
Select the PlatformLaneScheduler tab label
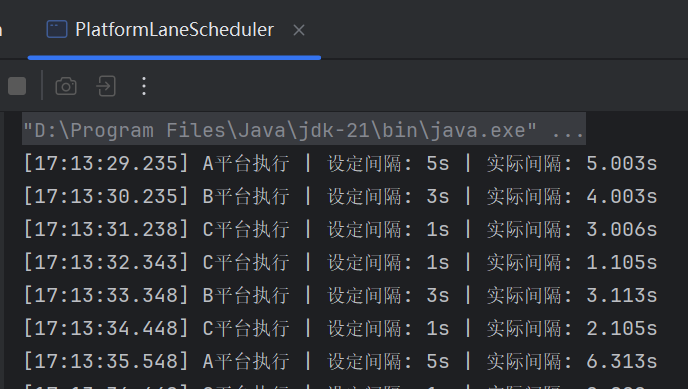pyautogui.click(x=175, y=30)
